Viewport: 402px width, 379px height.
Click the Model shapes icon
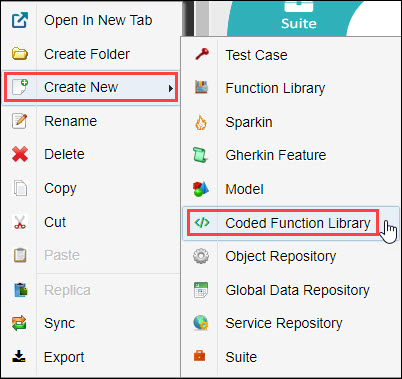(201, 189)
